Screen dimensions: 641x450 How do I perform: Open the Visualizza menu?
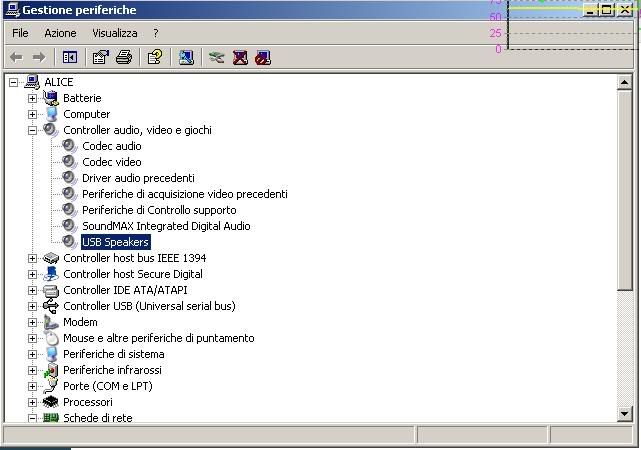point(114,33)
